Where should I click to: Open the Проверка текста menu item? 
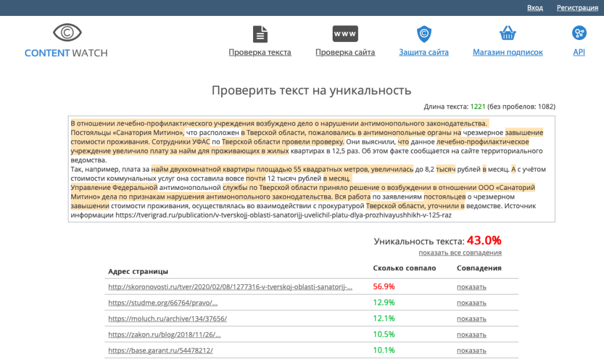click(260, 53)
